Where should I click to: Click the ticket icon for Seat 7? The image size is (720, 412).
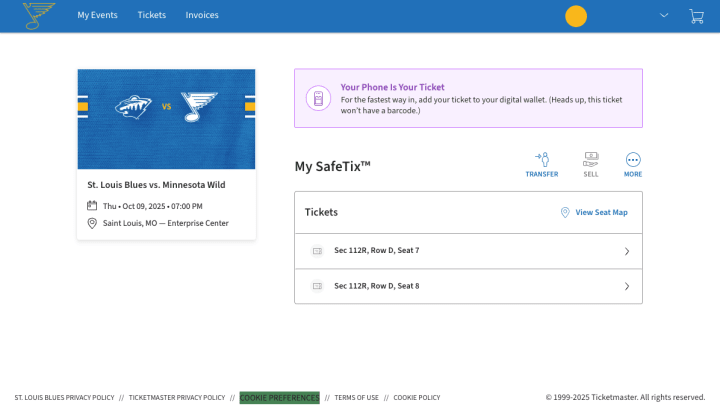317,251
